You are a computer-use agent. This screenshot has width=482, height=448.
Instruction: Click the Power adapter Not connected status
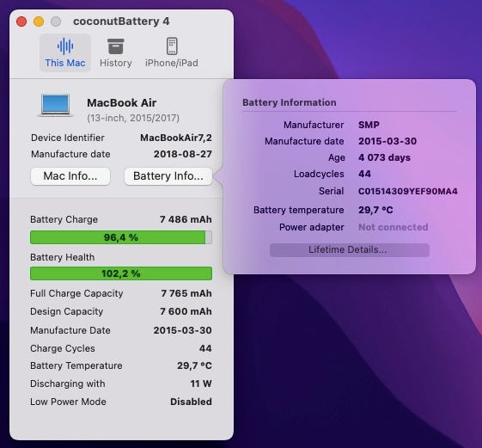[394, 227]
